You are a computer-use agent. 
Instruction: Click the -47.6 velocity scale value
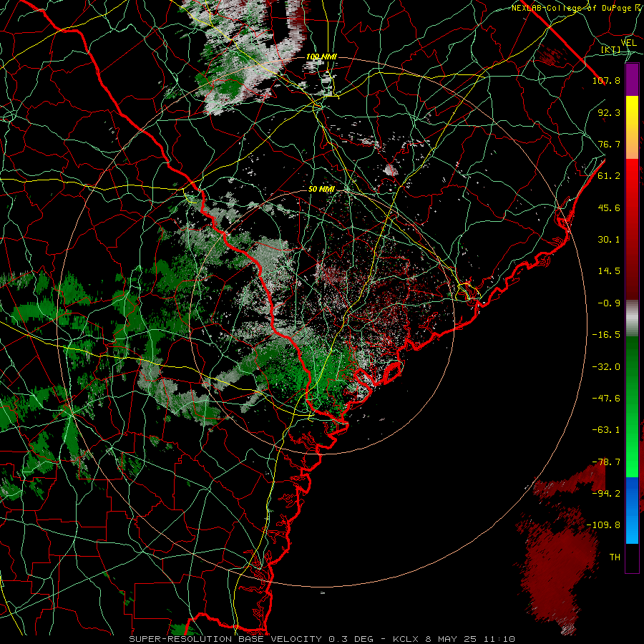606,399
